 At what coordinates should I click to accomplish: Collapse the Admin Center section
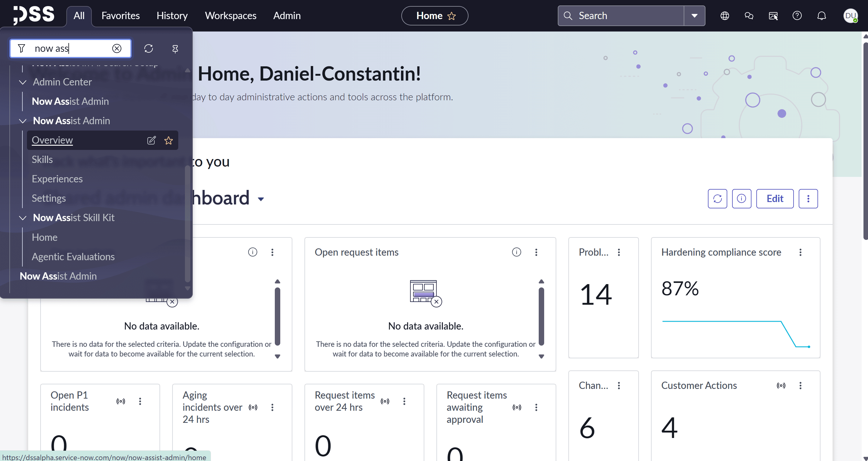click(x=23, y=82)
